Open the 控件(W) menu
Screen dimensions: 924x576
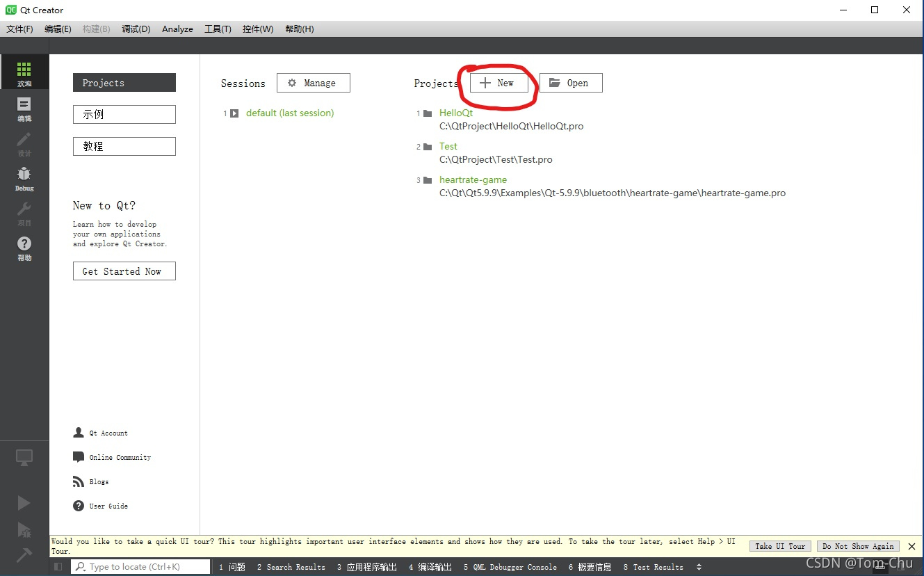[258, 29]
